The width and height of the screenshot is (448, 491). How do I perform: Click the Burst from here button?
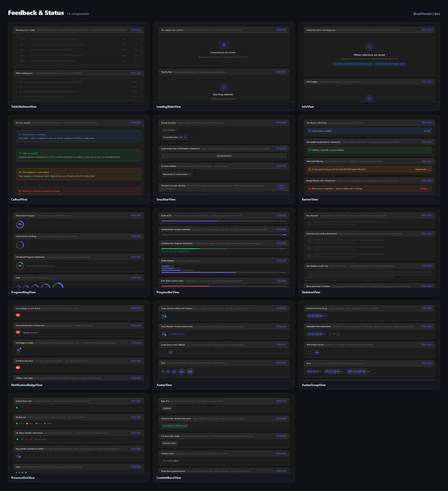point(169,443)
